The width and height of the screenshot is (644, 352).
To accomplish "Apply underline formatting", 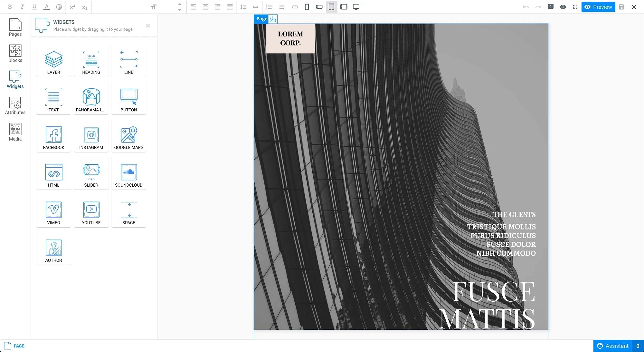I will tap(34, 7).
